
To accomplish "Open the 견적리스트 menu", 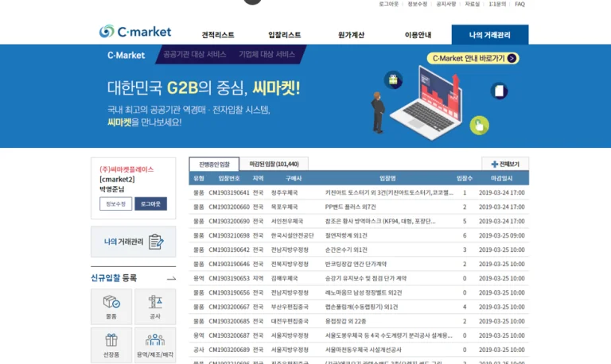I will [218, 35].
